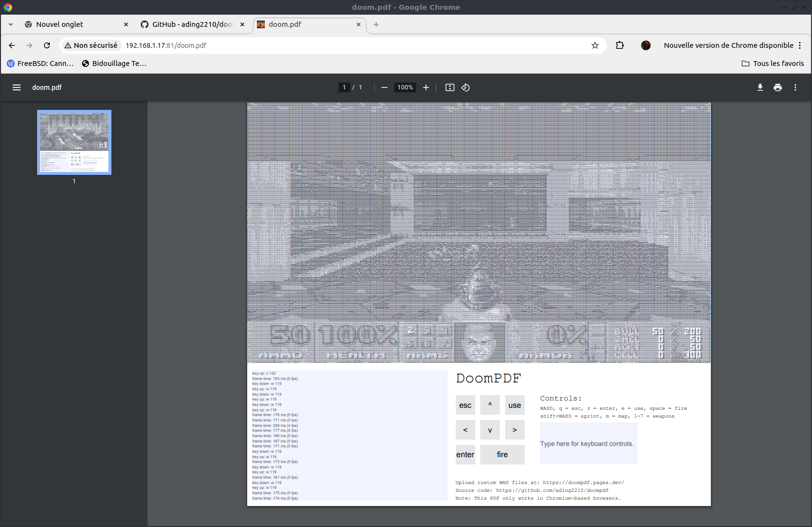The image size is (812, 527).
Task: Zoom out the PDF with minus button
Action: click(x=385, y=87)
